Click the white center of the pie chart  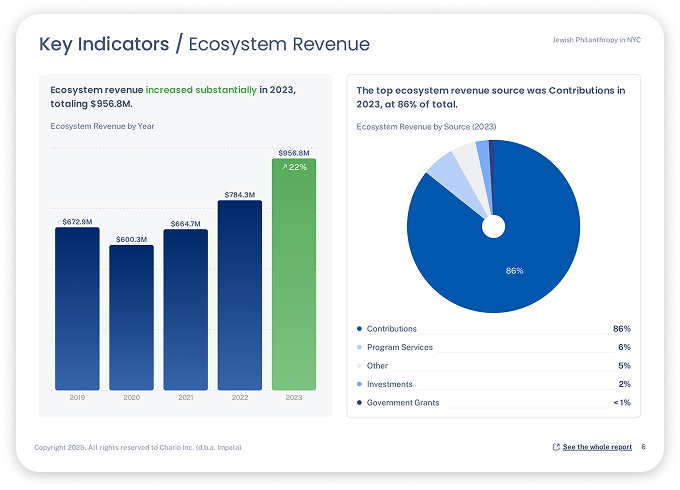click(x=493, y=227)
